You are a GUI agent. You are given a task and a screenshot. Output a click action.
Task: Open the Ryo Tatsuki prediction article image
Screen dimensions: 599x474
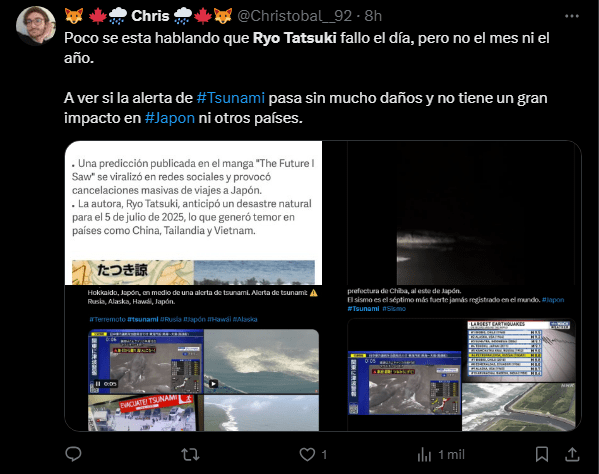(193, 213)
